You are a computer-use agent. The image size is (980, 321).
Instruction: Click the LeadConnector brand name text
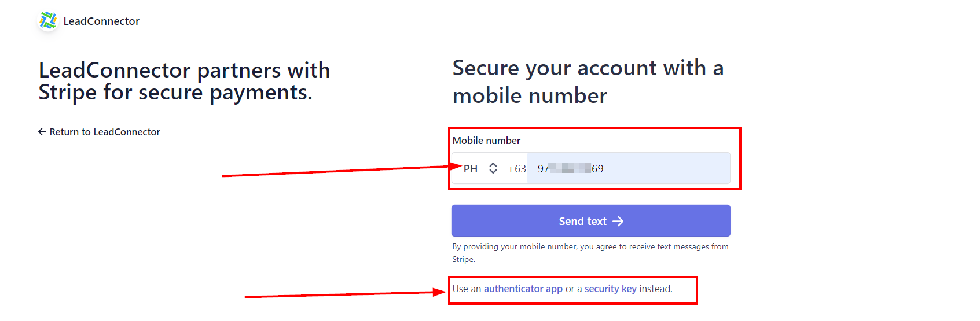click(x=101, y=21)
